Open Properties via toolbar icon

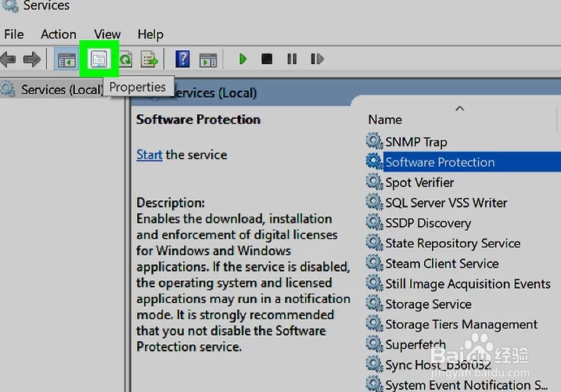99,59
